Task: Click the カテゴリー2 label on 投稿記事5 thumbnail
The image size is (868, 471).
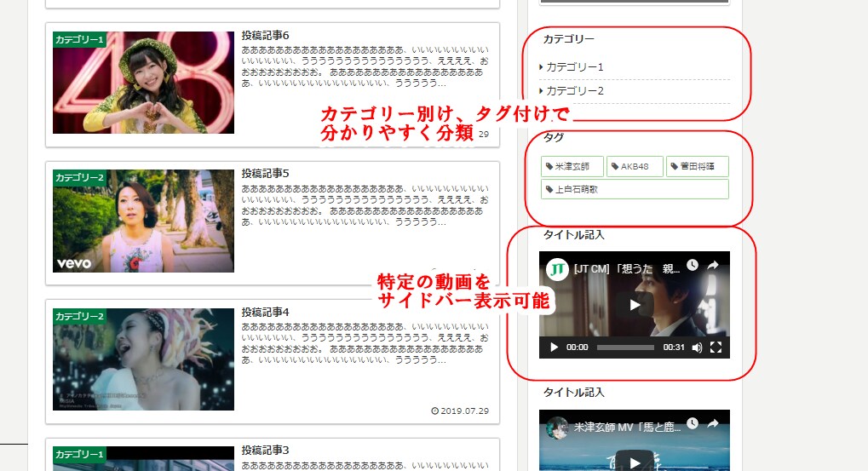Action: point(80,178)
